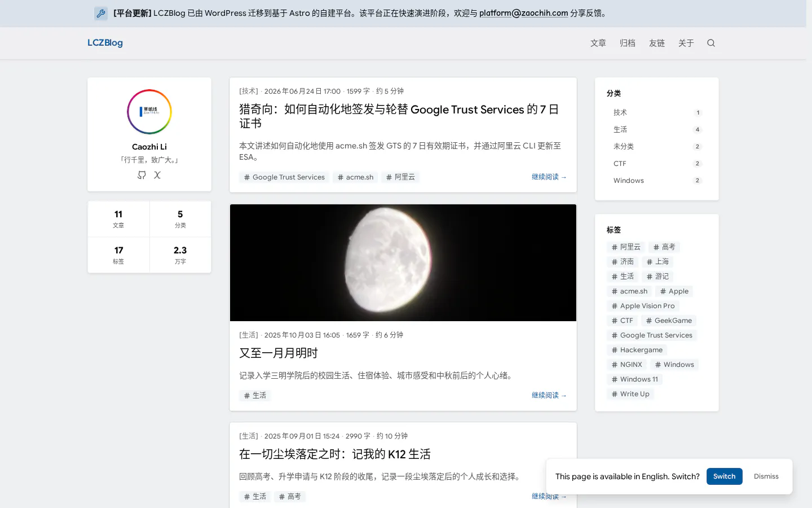
Task: Click the 游记 tag in tag cloud
Action: coord(657,277)
